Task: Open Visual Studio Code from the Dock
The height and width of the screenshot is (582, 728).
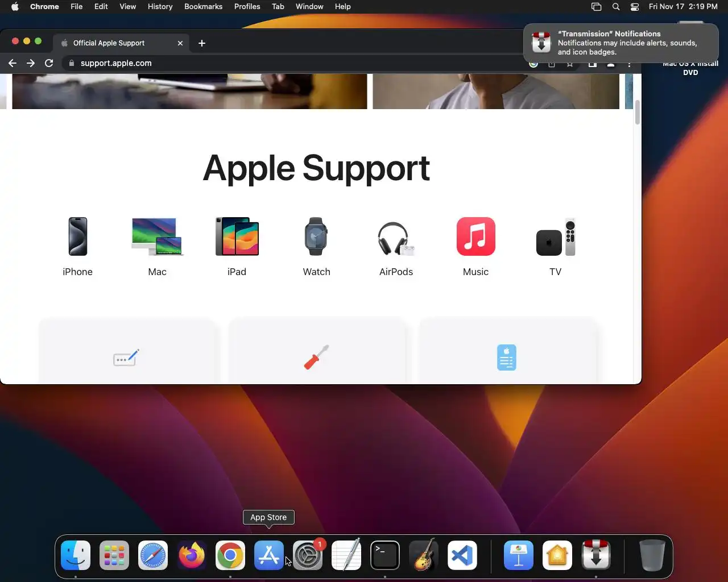Action: pos(462,555)
